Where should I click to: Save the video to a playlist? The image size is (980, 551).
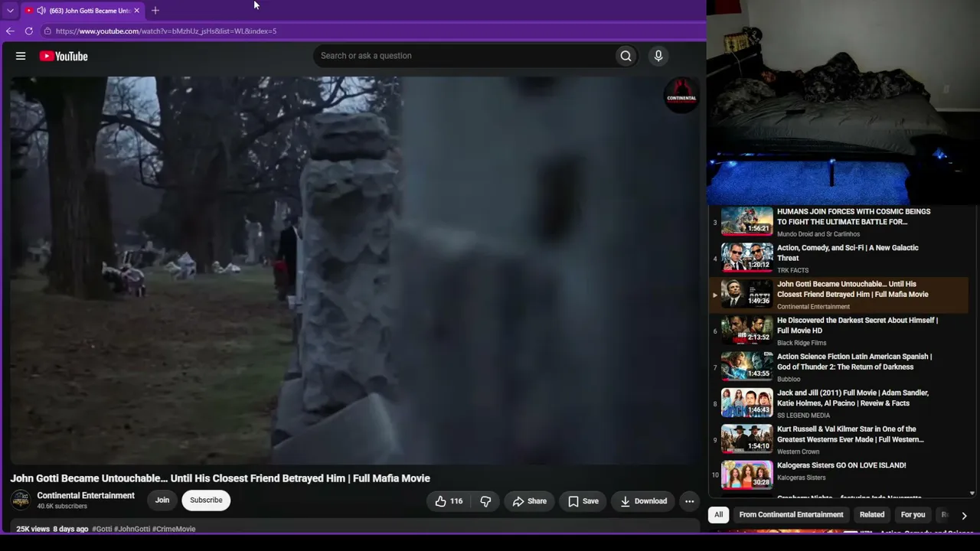coord(583,501)
